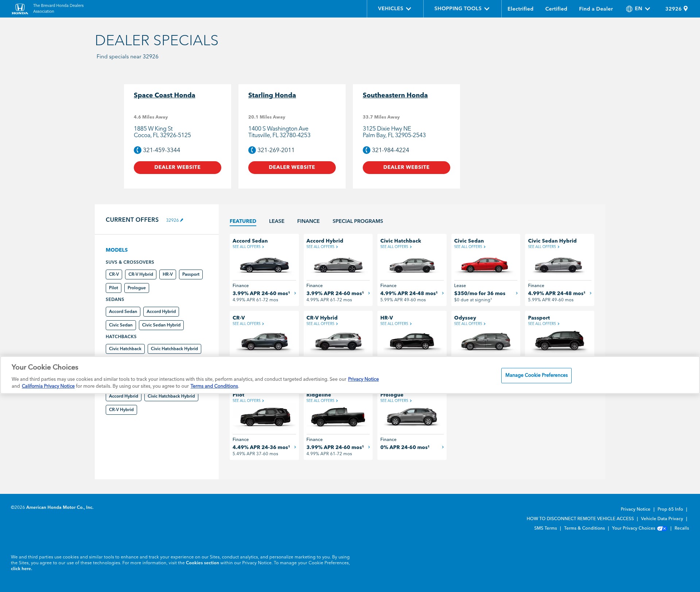Click See All Offers under Odyssey
Image resolution: width=700 pixels, height=592 pixels.
point(470,324)
